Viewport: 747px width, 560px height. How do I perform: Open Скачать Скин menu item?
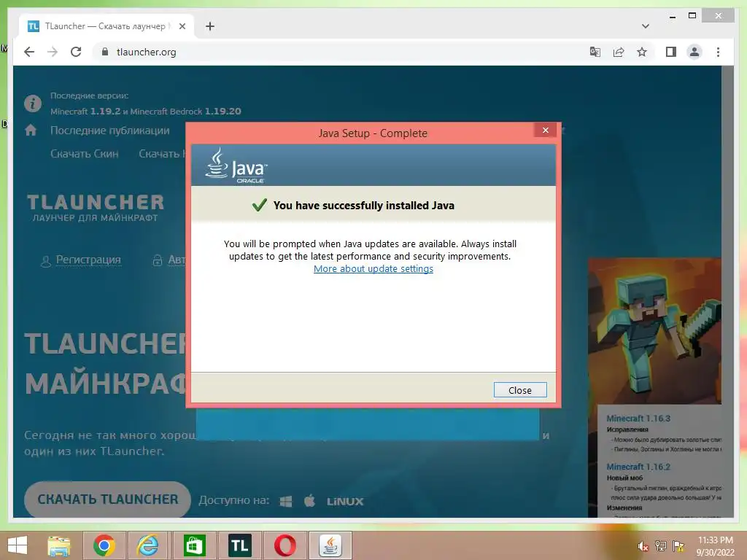point(85,154)
